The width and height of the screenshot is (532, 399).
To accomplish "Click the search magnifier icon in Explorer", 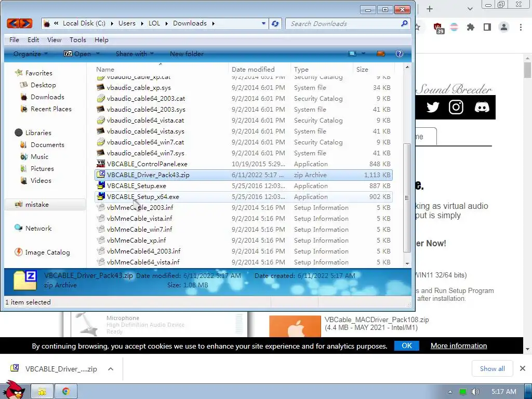I will (404, 23).
